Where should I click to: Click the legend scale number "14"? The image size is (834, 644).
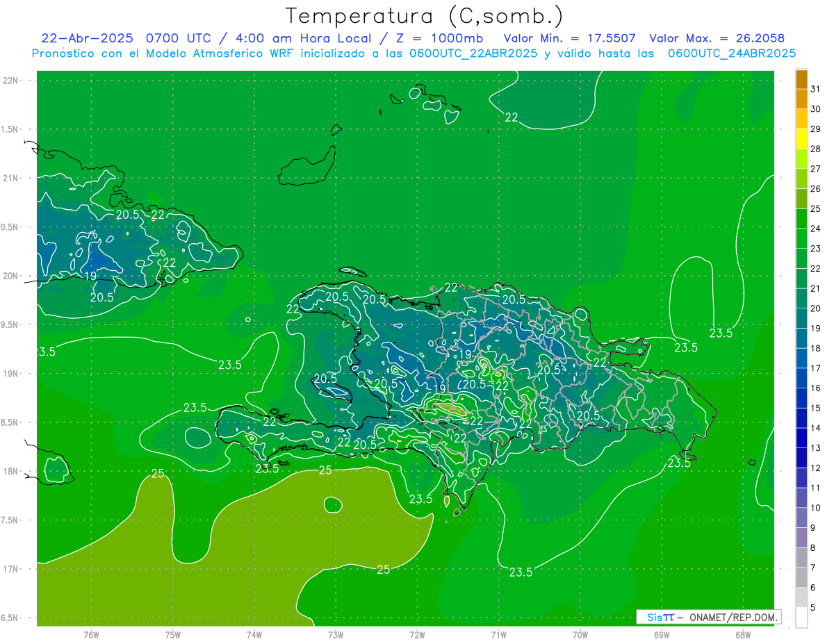[816, 428]
